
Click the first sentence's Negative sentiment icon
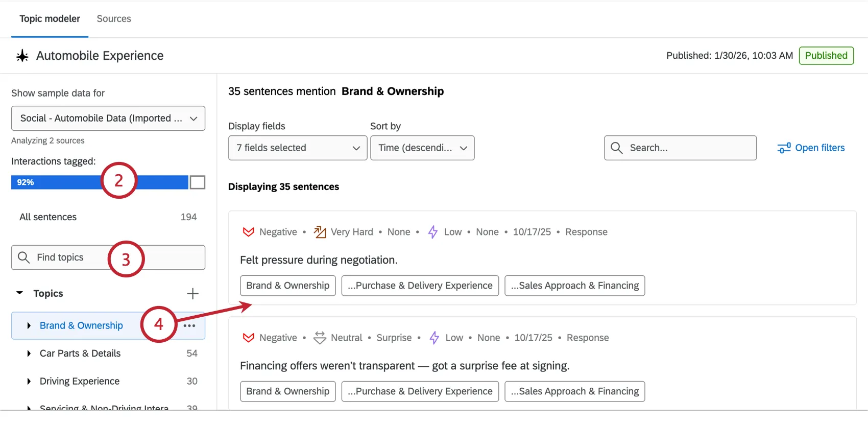click(x=249, y=232)
